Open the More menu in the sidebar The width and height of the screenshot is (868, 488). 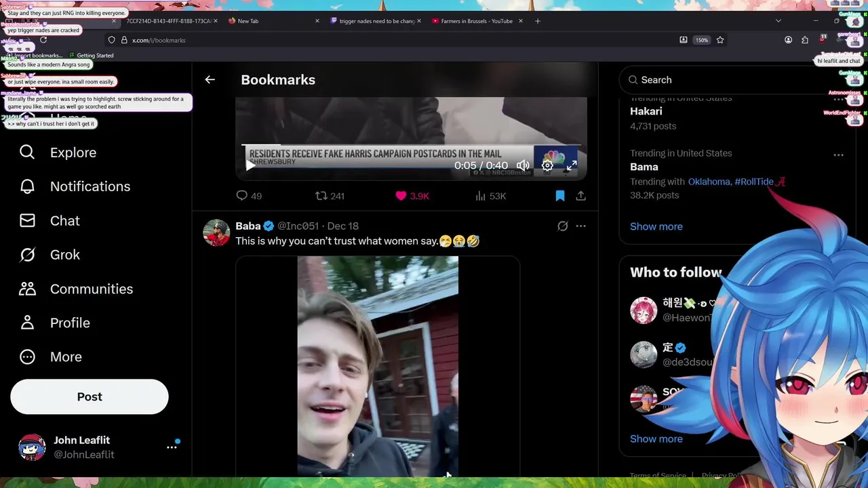tap(51, 357)
